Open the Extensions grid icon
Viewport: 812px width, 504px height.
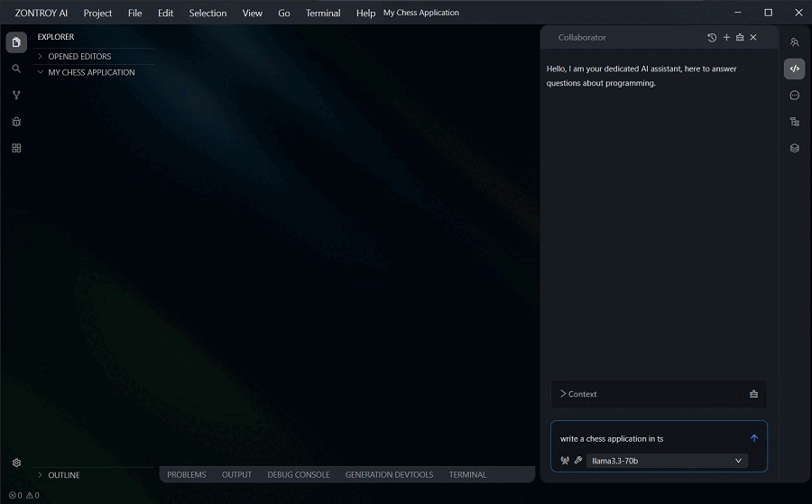click(x=16, y=148)
